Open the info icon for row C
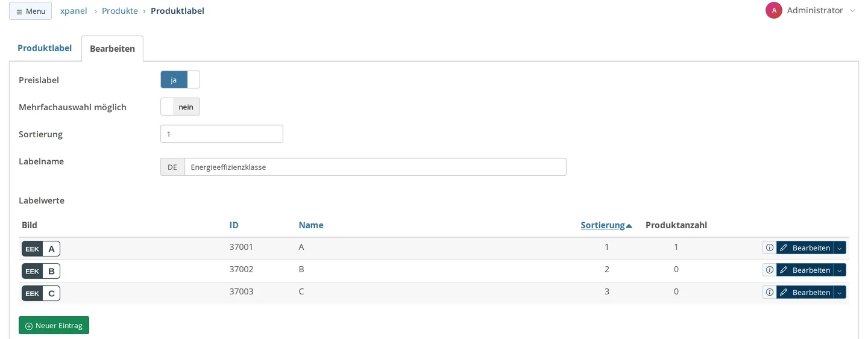This screenshot has height=339, width=868. click(769, 292)
